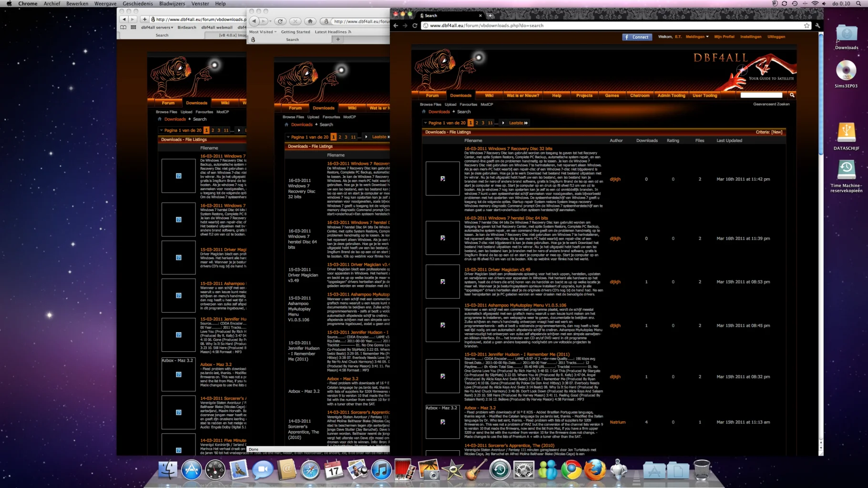
Task: Expand dbf4all servers bookmark folder in Safari
Action: pos(157,28)
